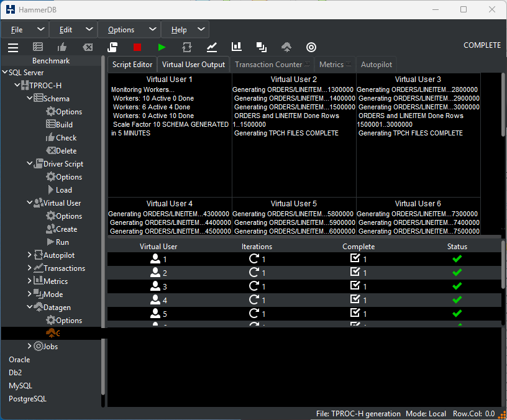Collapse the Virtual User tree node
This screenshot has width=507, height=420.
tap(29, 203)
